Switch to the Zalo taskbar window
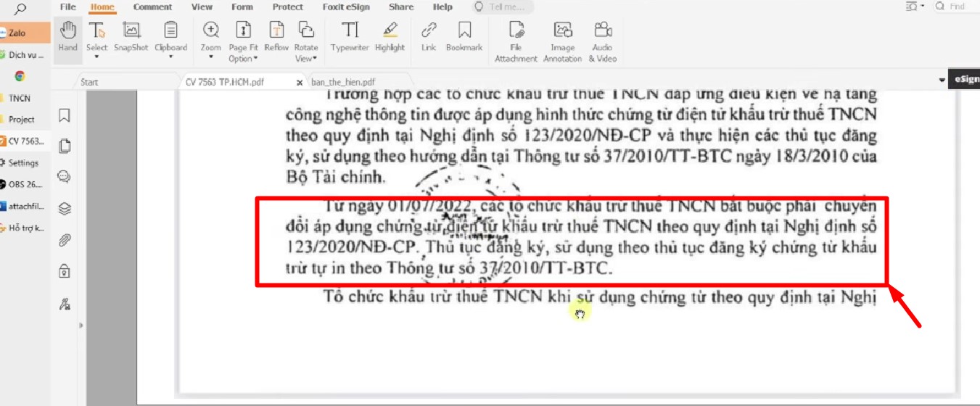 click(25, 33)
